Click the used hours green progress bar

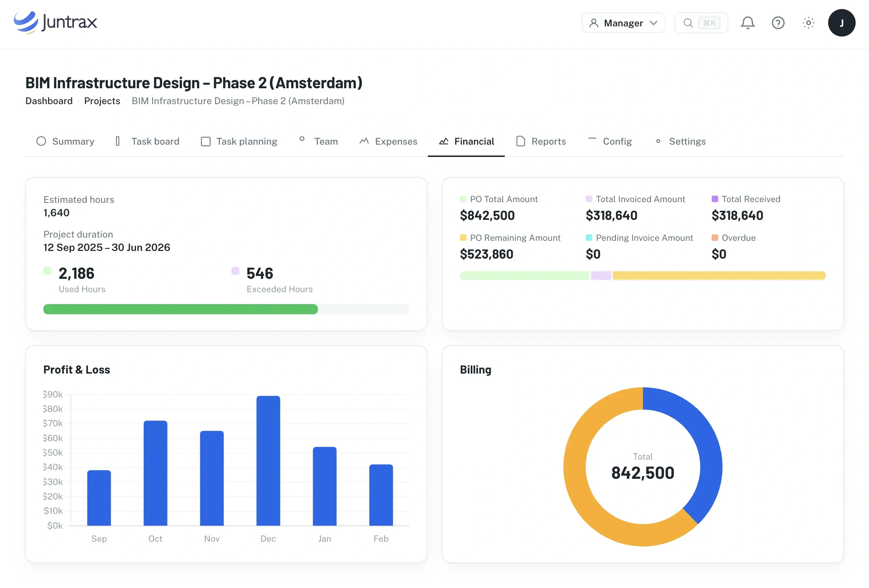pos(180,309)
